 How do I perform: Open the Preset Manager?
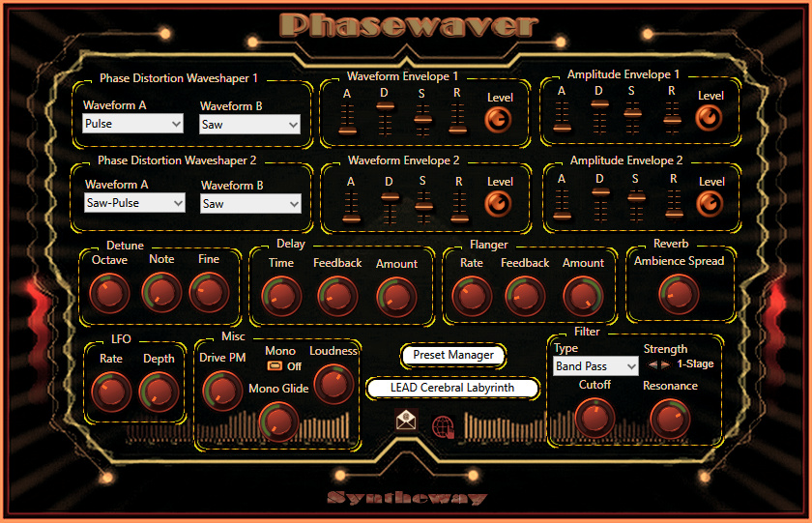[453, 355]
